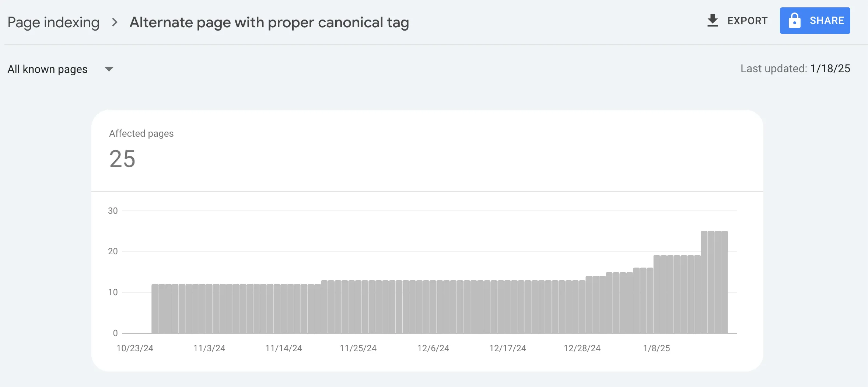Click the Alternate page with proper canonical tag title
868x387 pixels.
click(269, 22)
